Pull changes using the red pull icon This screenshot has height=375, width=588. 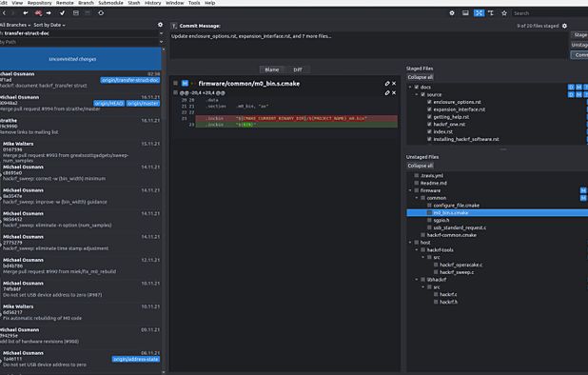tap(38, 12)
